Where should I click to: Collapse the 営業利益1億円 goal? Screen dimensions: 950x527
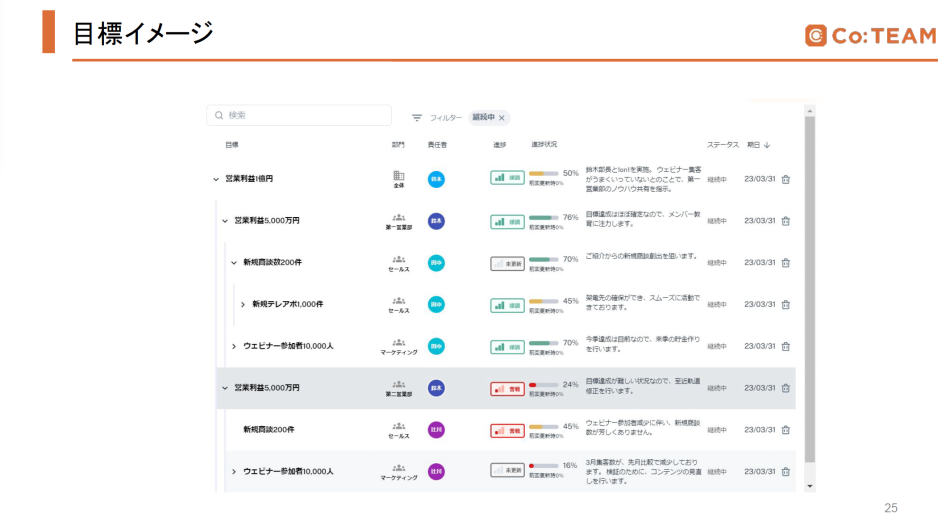click(215, 179)
